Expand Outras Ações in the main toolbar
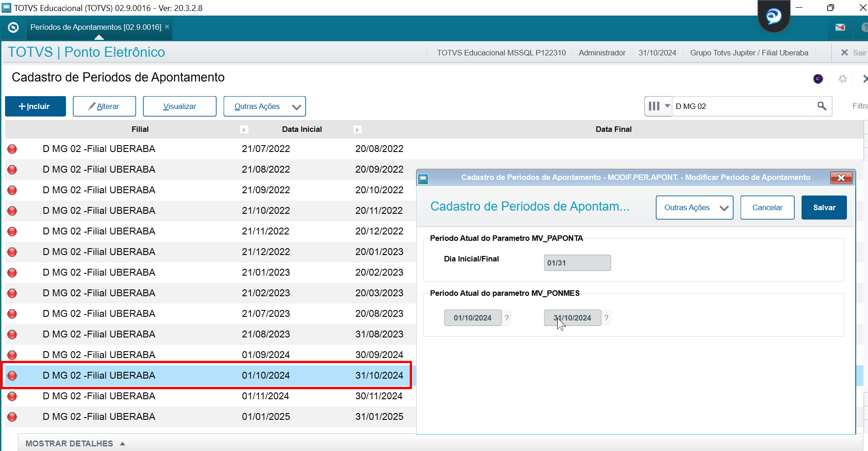Image resolution: width=868 pixels, height=451 pixels. click(264, 106)
